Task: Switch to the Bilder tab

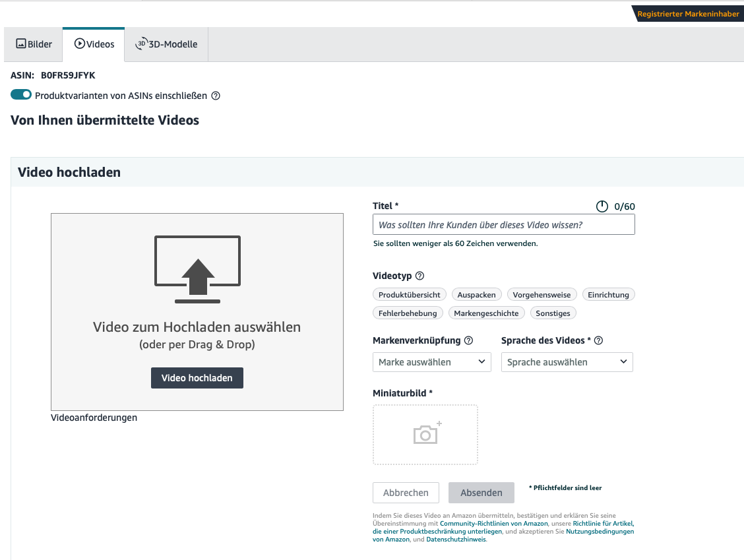Action: click(x=34, y=44)
